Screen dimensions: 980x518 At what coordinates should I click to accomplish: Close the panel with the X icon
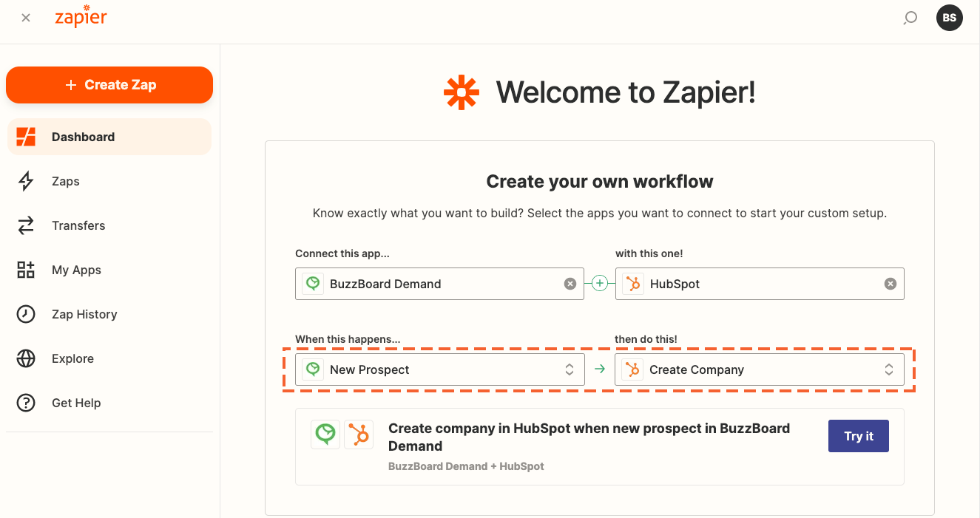pyautogui.click(x=26, y=18)
